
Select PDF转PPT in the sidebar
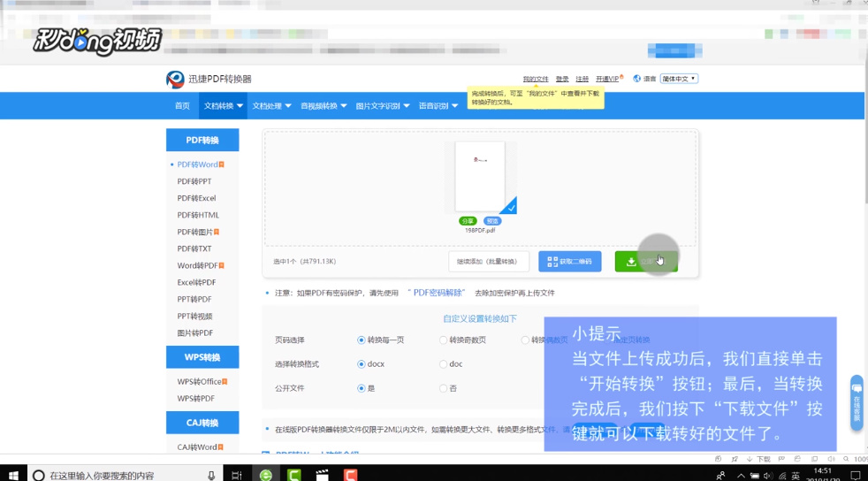click(194, 181)
